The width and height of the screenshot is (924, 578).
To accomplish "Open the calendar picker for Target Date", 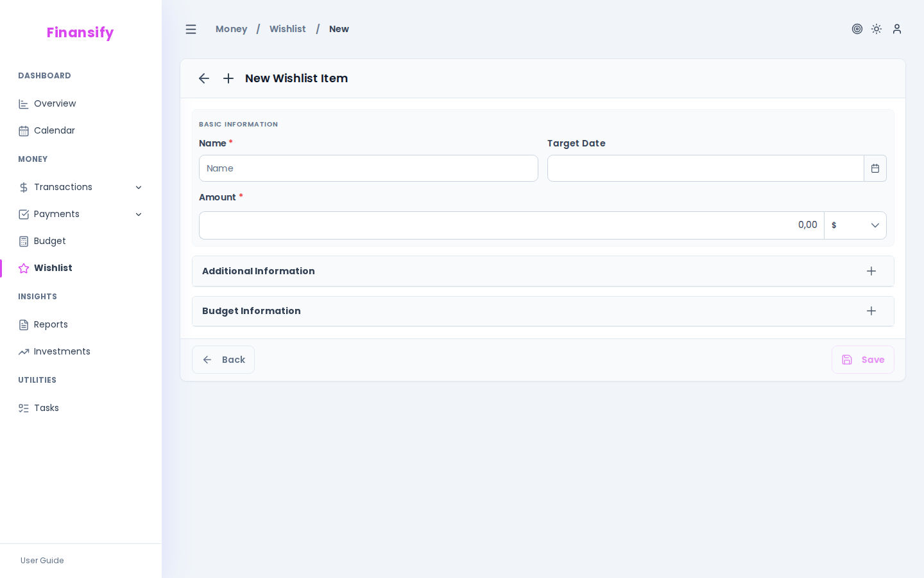I will click(875, 168).
